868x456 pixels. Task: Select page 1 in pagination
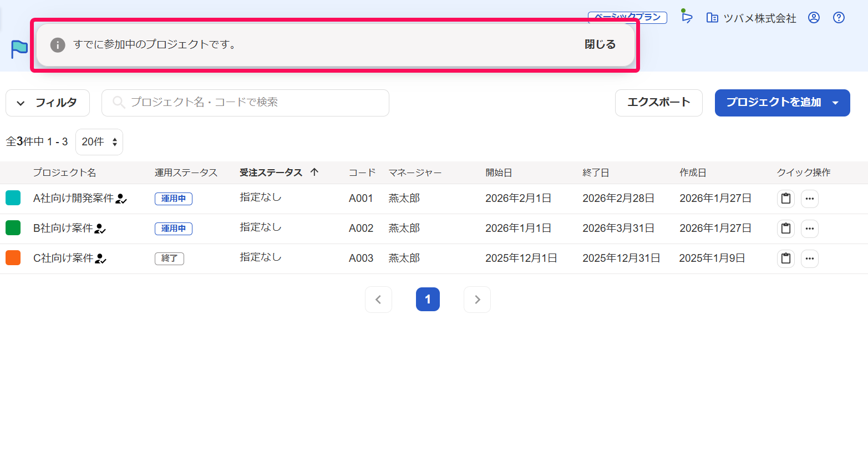coord(428,300)
